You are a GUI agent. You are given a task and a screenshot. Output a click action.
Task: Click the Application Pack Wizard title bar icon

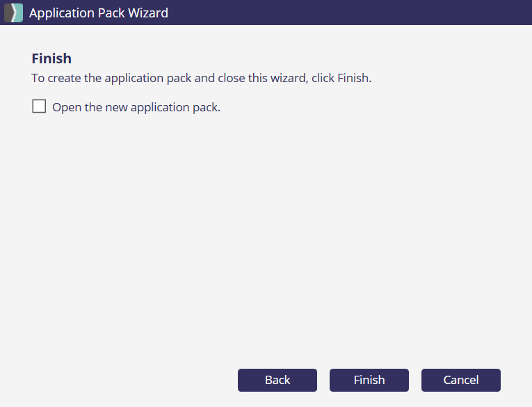click(13, 13)
